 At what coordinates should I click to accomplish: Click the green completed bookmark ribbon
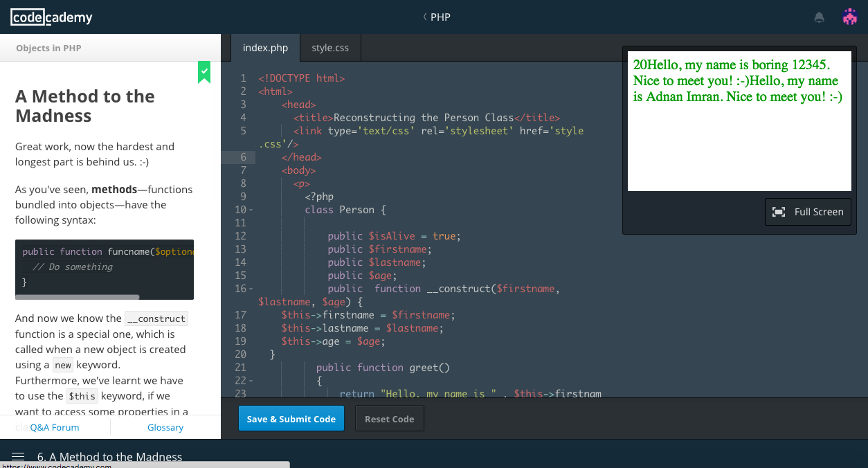pos(204,72)
